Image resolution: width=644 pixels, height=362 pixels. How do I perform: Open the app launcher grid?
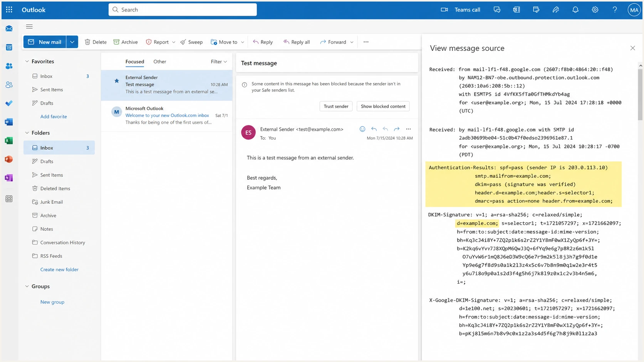tap(9, 10)
